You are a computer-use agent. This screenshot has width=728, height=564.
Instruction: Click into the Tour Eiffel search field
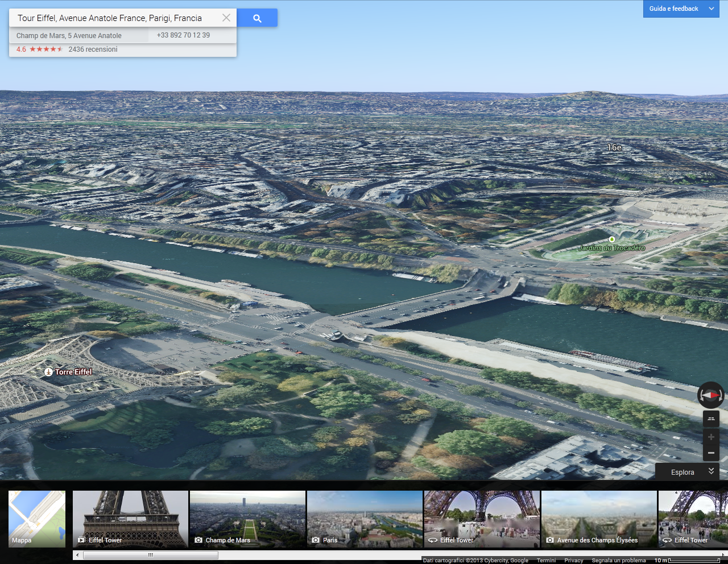click(114, 18)
